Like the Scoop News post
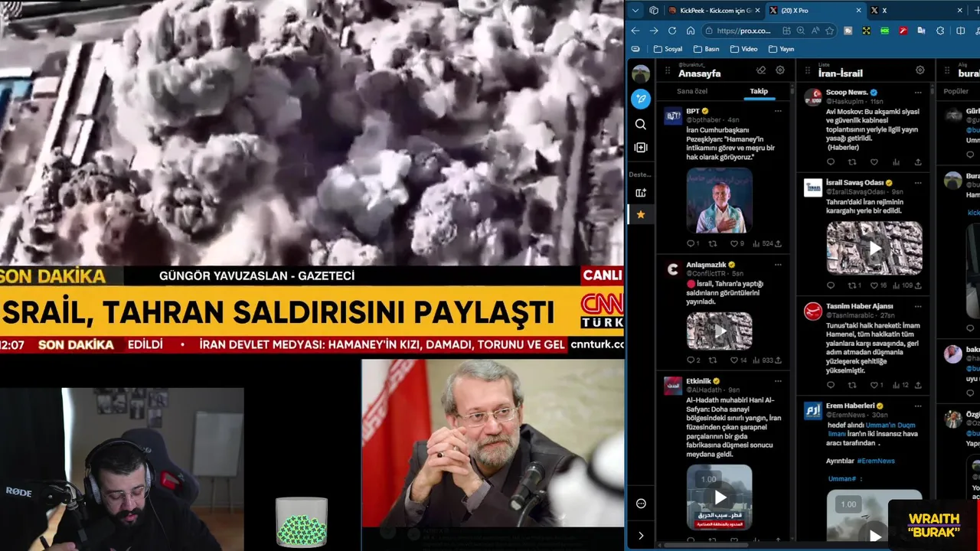This screenshot has width=980, height=551. (x=874, y=162)
